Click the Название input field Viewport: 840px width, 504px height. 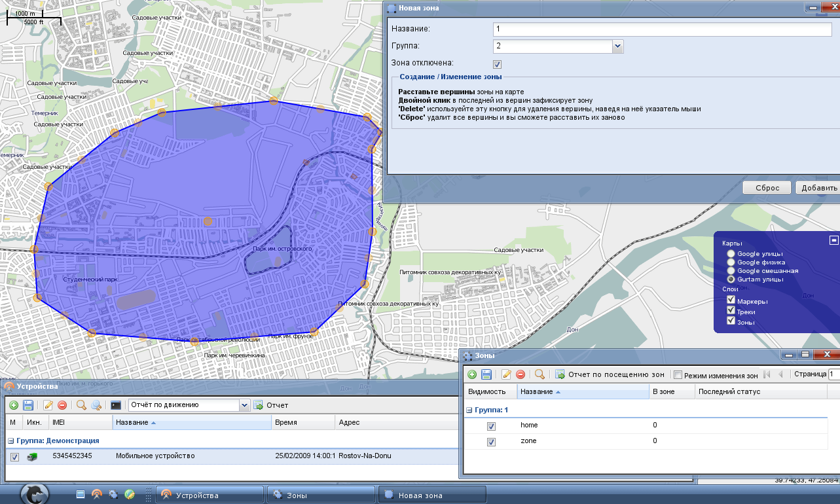662,29
